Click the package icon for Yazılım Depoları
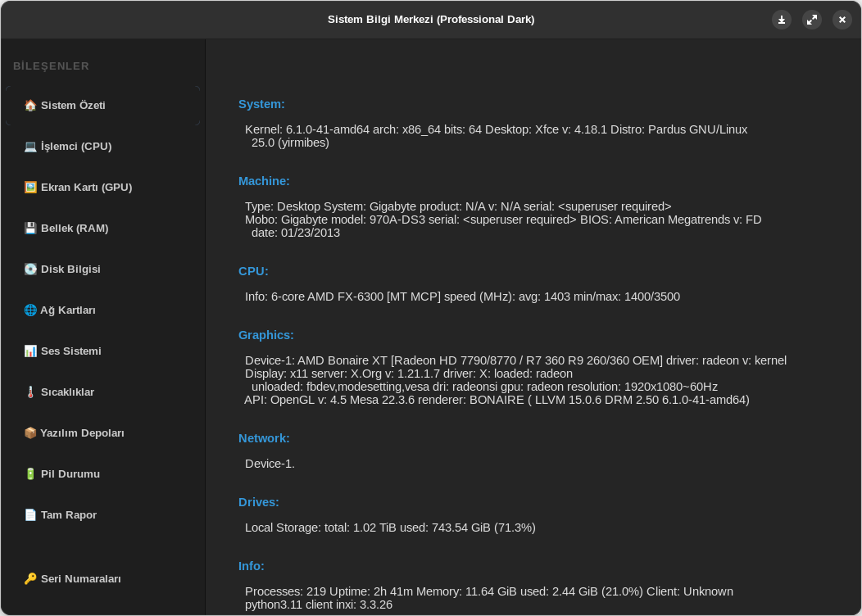The height and width of the screenshot is (616, 862). pos(30,433)
